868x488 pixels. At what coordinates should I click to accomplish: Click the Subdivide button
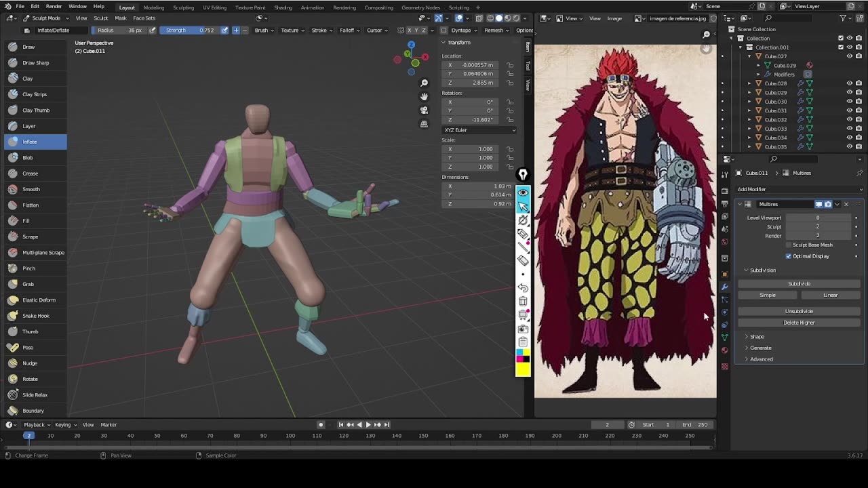(x=799, y=284)
